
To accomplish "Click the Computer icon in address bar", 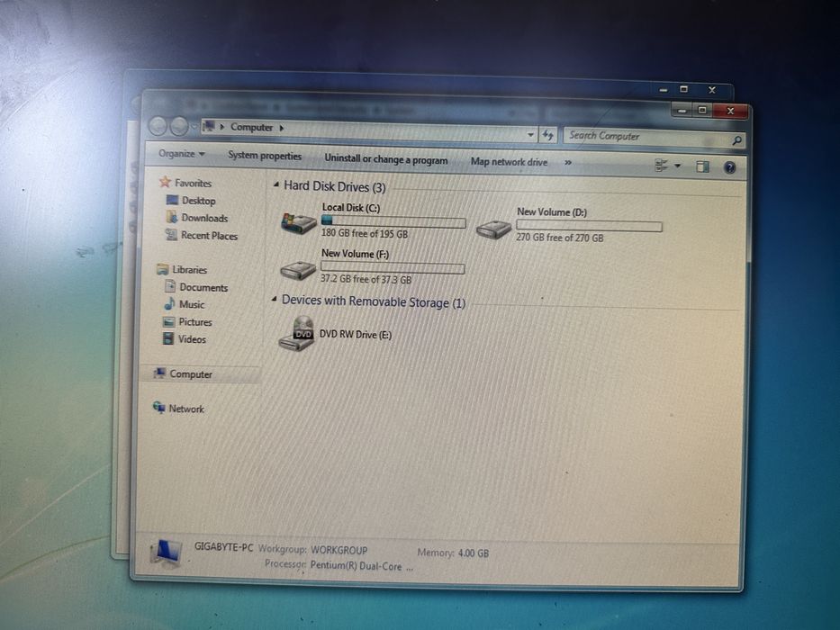I will [209, 126].
